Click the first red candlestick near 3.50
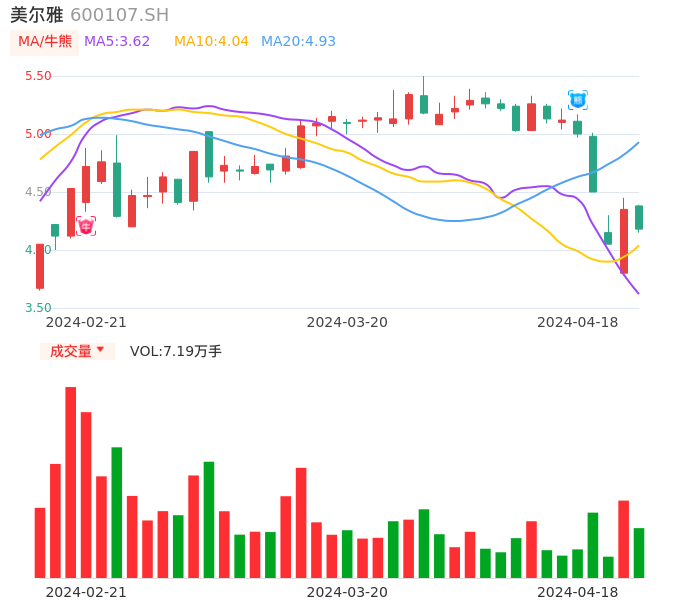 coord(40,266)
